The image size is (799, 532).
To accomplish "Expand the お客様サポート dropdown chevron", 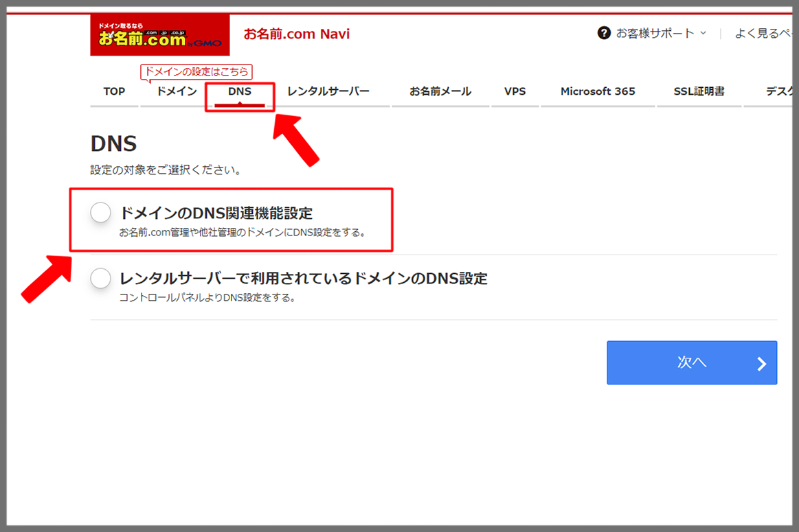I will pos(704,33).
